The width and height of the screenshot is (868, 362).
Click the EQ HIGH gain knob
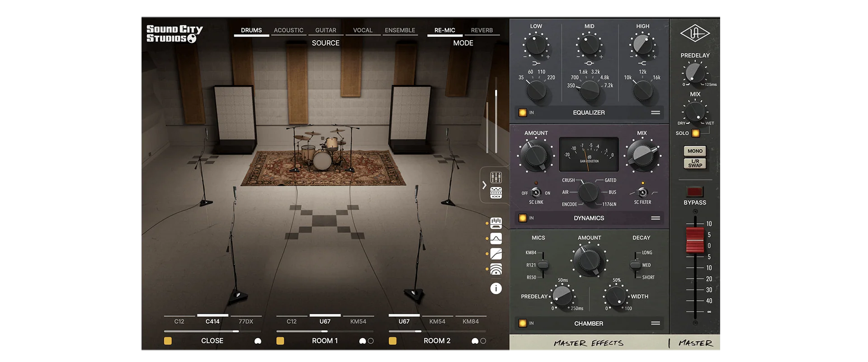(642, 44)
